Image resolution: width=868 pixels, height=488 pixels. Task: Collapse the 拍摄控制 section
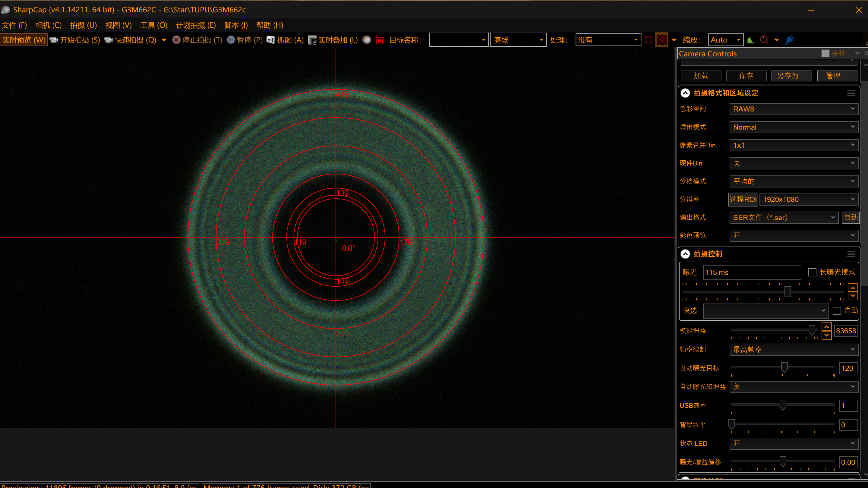[x=685, y=254]
